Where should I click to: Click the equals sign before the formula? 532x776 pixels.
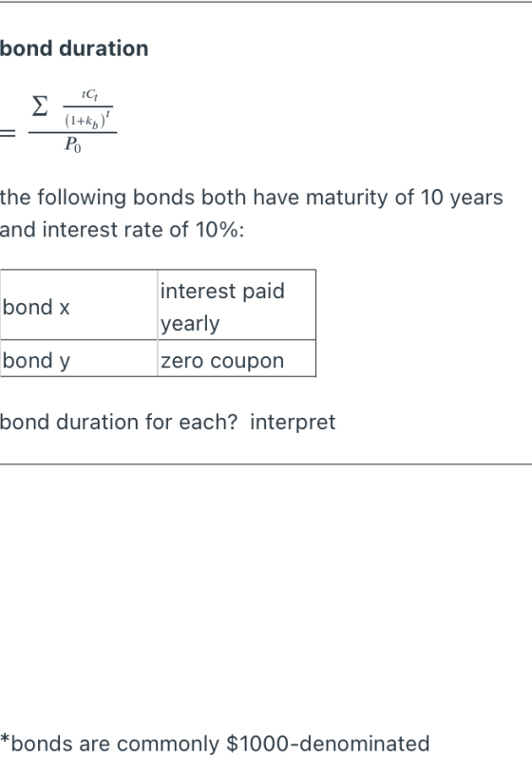coord(8,133)
